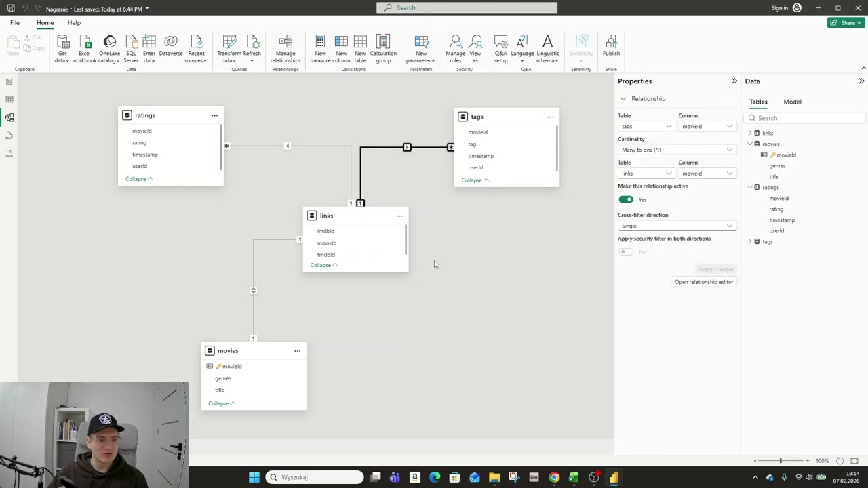Collapse the Relationship section header
The height and width of the screenshot is (488, 868).
[623, 99]
